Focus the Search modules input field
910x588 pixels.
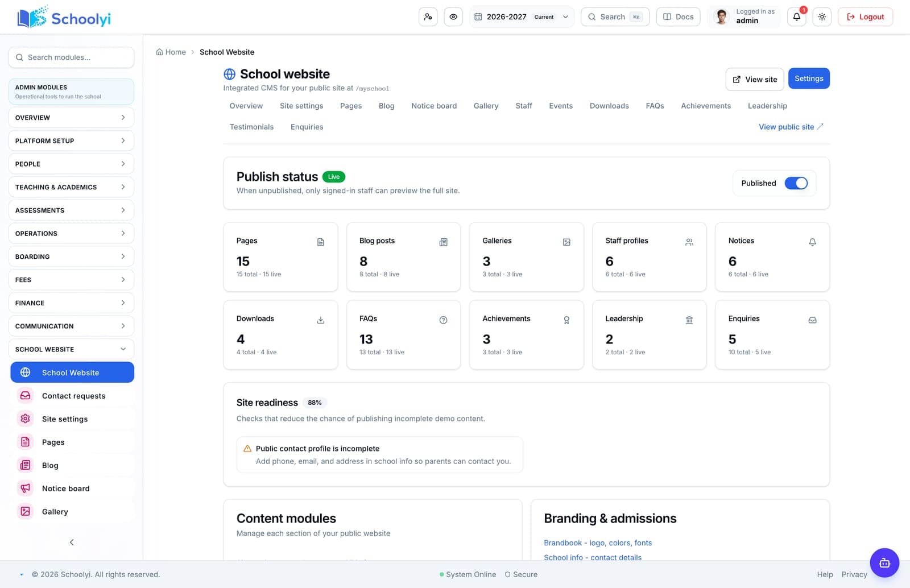click(x=71, y=57)
